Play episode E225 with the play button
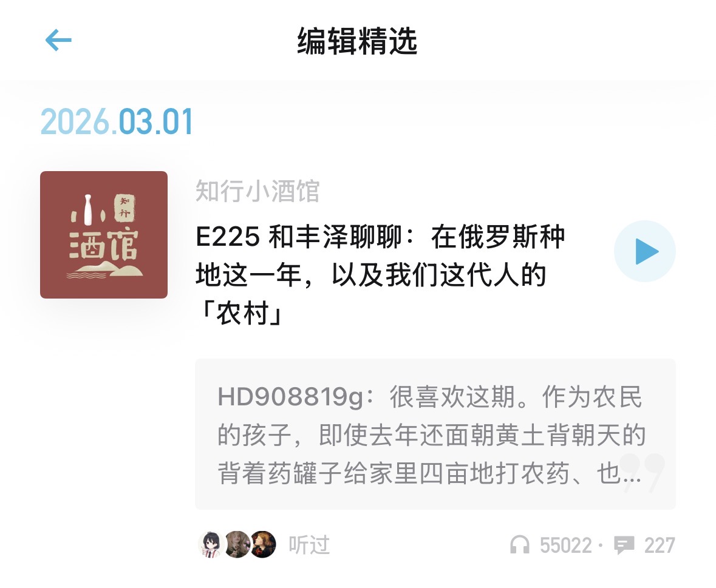The width and height of the screenshot is (716, 588). pos(645,251)
